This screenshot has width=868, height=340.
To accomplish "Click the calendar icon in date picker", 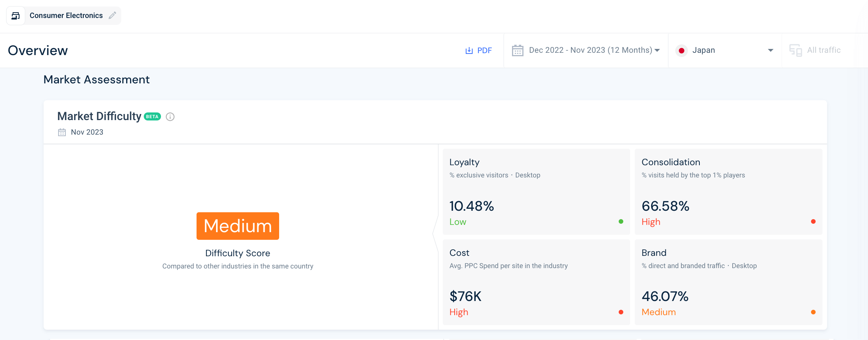I will (x=517, y=50).
